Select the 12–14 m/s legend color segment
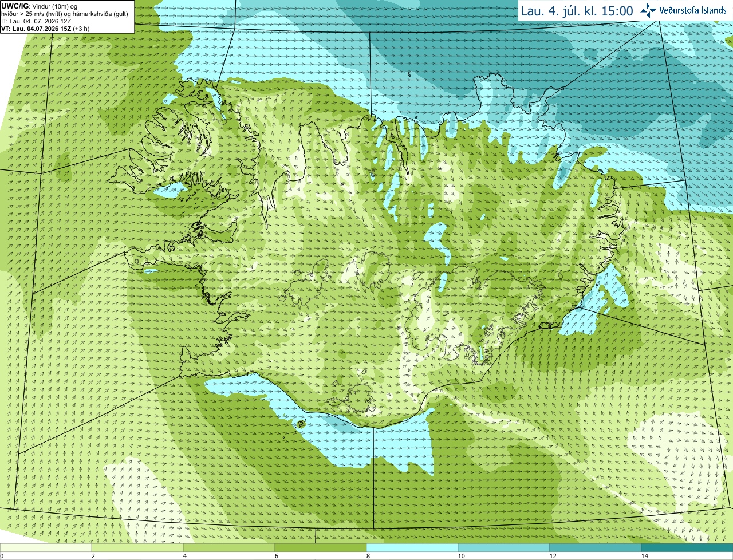Viewport: 733px width, 560px height. tap(596, 547)
